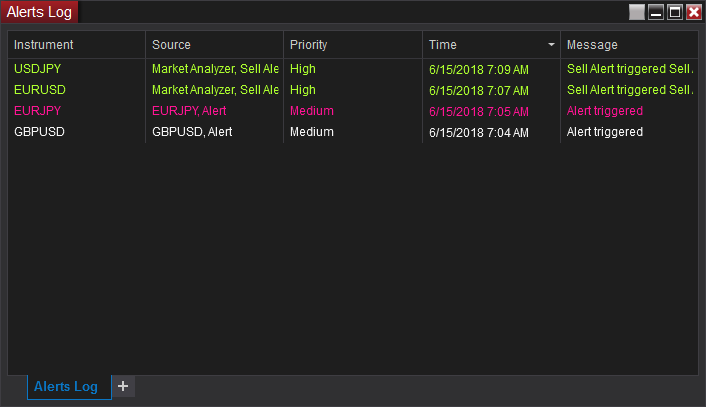Select the GBPUSD instrument row
This screenshot has height=416, width=706.
coord(40,132)
